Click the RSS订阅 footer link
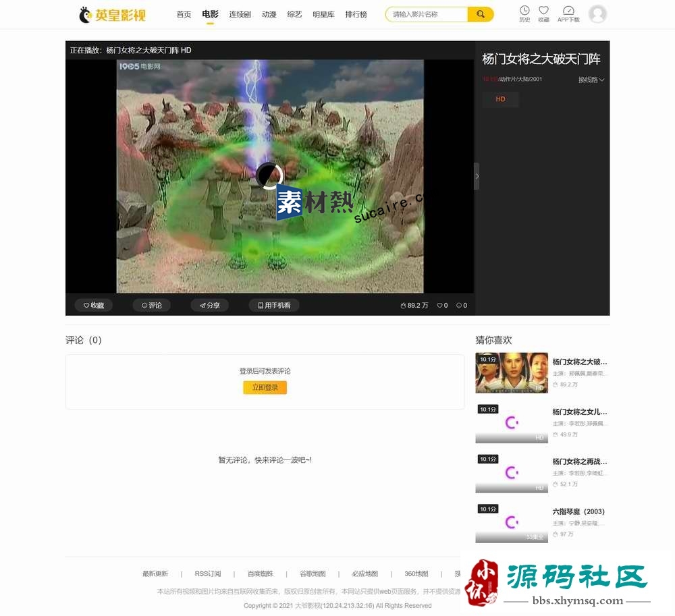Screen dimensions: 675x616 207,574
